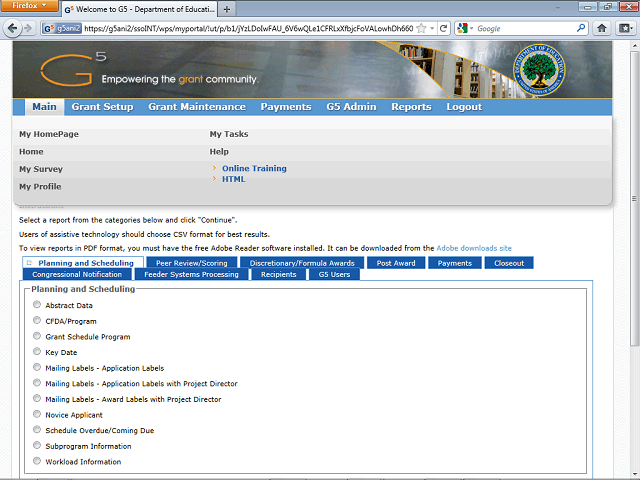The image size is (640, 480).
Task: Open the G5 Admin menu
Action: [351, 107]
